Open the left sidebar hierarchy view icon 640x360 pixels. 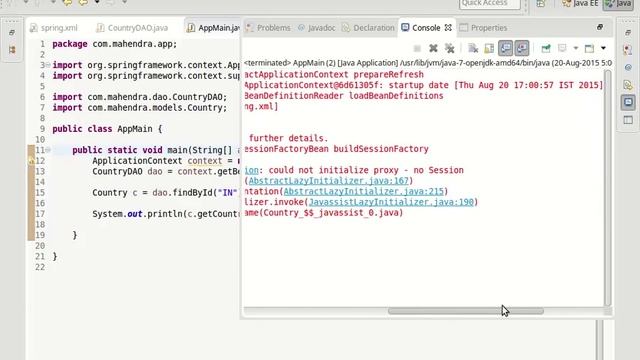pyautogui.click(x=12, y=50)
